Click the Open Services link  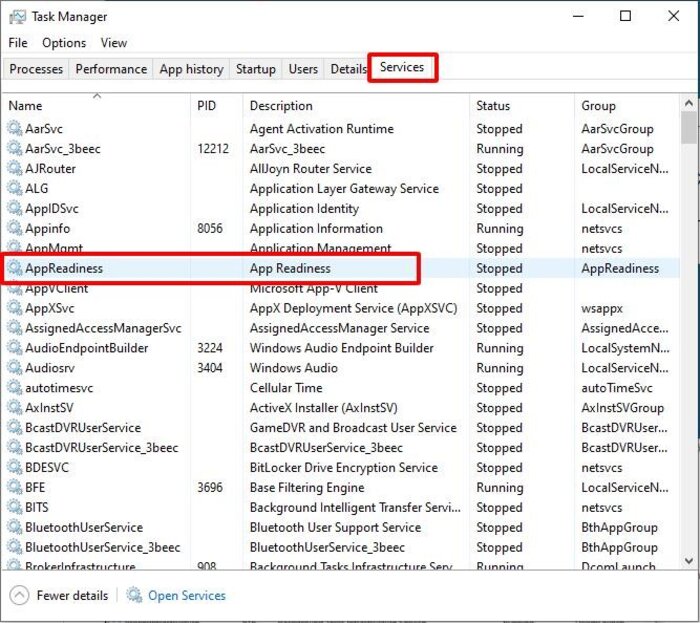click(187, 595)
